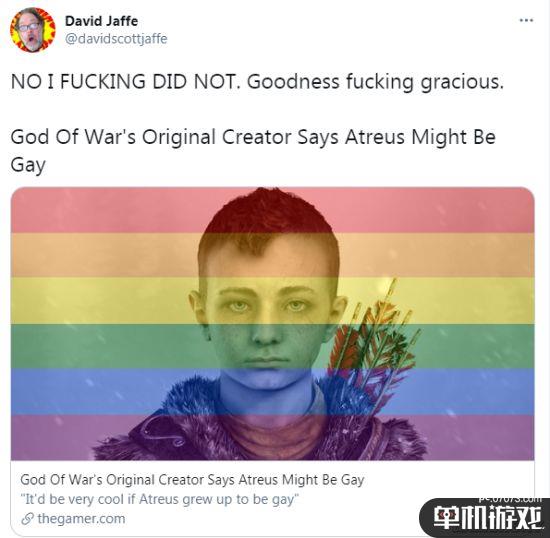Click David Jaffe's profile avatar
Viewport: 550px width, 538px height.
[33, 29]
